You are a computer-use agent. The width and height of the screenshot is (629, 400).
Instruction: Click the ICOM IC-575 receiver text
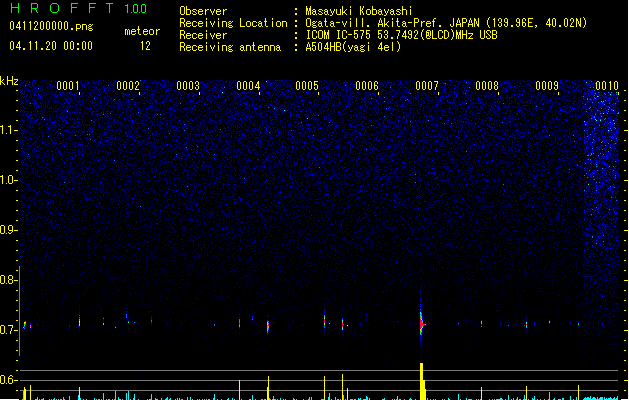click(x=401, y=35)
